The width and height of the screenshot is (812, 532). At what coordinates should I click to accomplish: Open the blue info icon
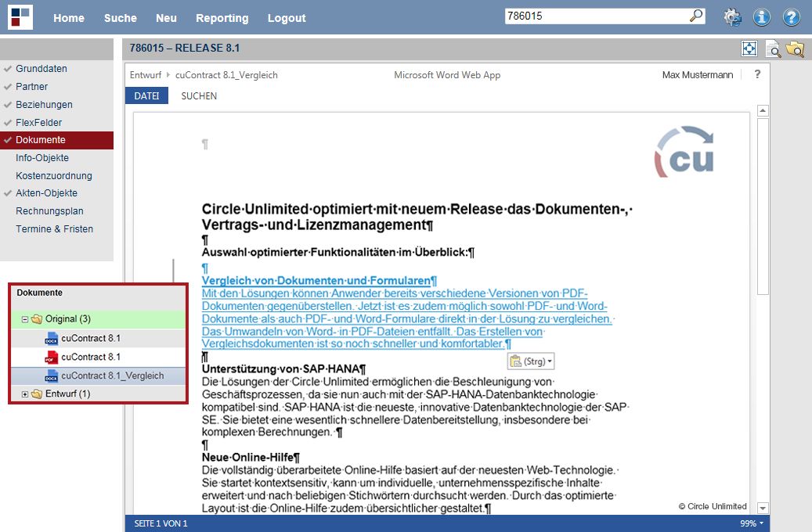[x=762, y=17]
